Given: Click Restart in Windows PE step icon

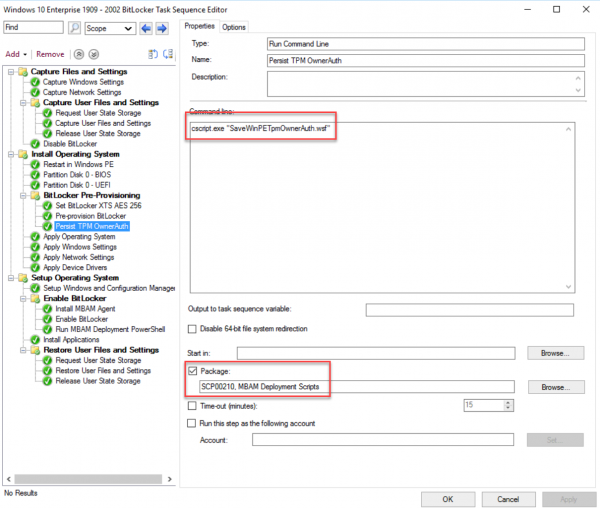Looking at the screenshot, I should 35,164.
